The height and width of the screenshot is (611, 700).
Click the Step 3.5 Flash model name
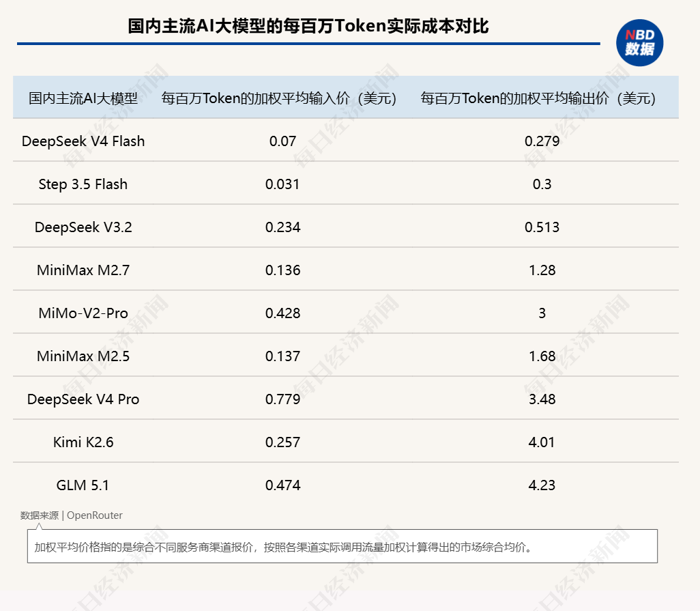pyautogui.click(x=83, y=184)
